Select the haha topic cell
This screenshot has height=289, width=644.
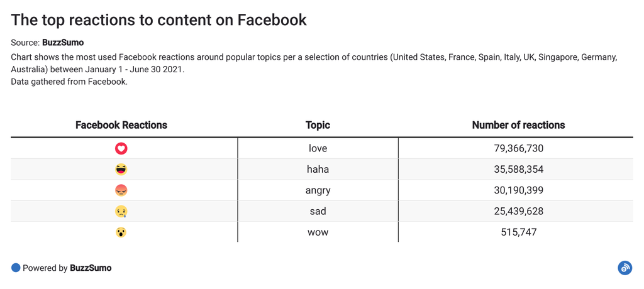pyautogui.click(x=318, y=169)
